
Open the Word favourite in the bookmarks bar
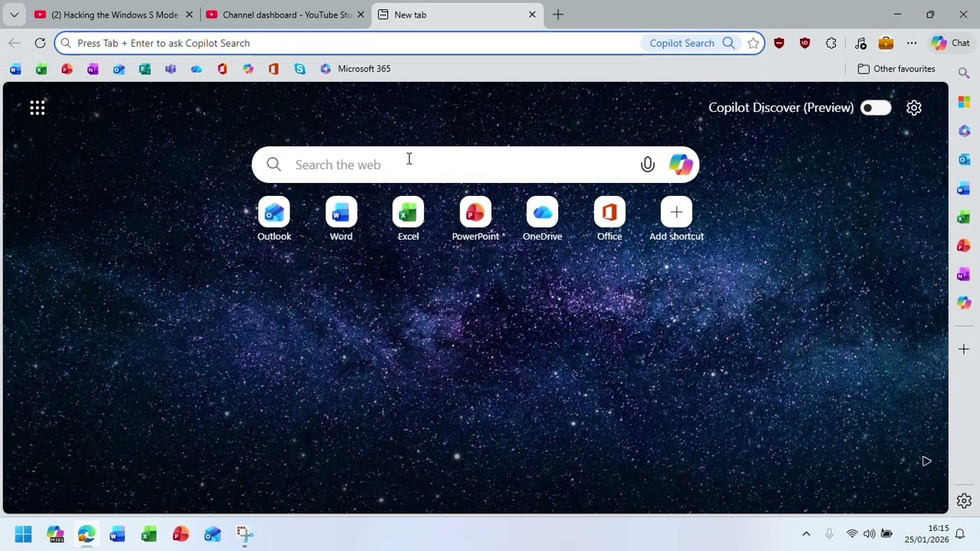[15, 69]
